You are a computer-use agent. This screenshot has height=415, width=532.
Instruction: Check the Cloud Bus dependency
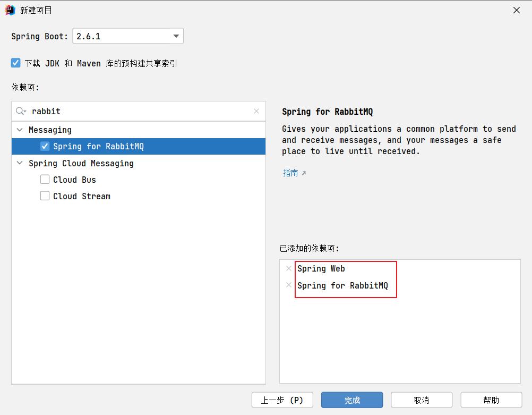(45, 179)
